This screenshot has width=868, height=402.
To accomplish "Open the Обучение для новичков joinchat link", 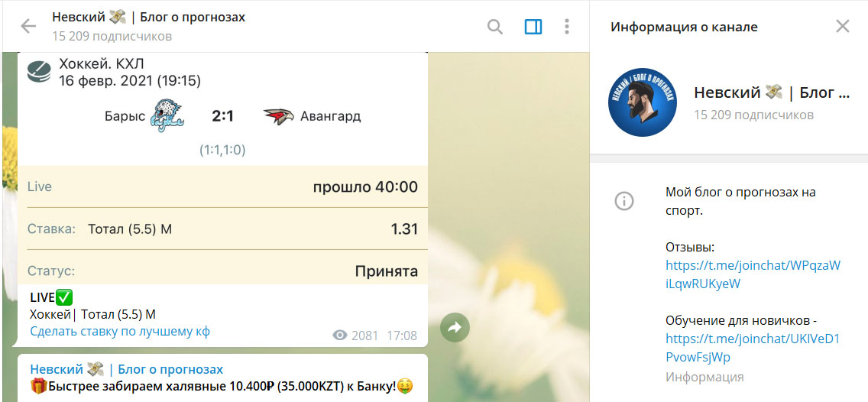I will click(x=752, y=348).
